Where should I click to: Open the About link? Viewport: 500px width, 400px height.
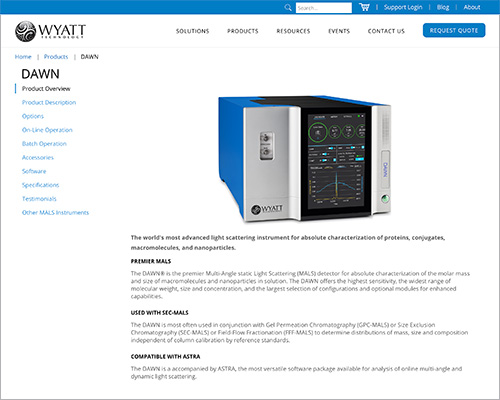pos(472,7)
